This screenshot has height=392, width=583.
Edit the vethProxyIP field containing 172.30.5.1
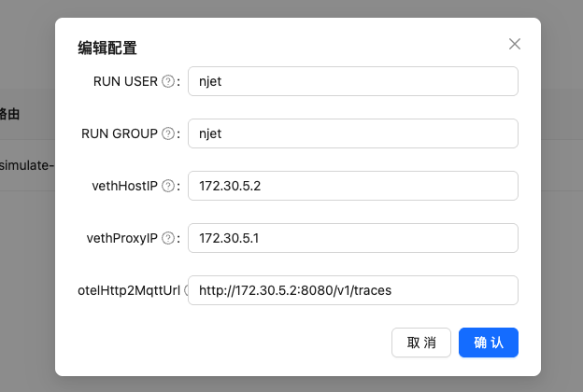point(352,238)
